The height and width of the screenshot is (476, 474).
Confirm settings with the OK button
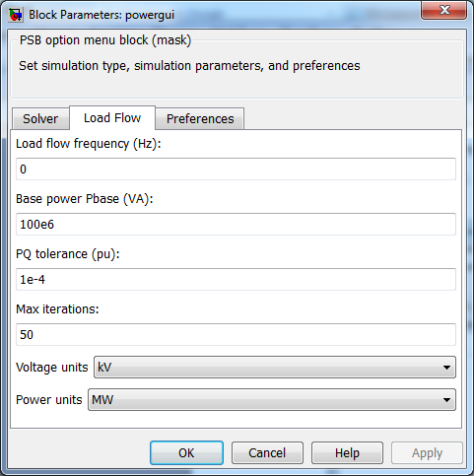186,452
